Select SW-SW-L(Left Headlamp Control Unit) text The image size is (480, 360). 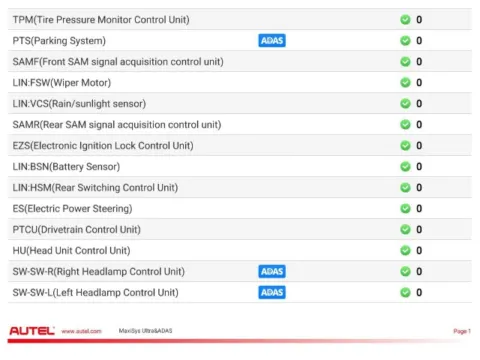coord(96,293)
